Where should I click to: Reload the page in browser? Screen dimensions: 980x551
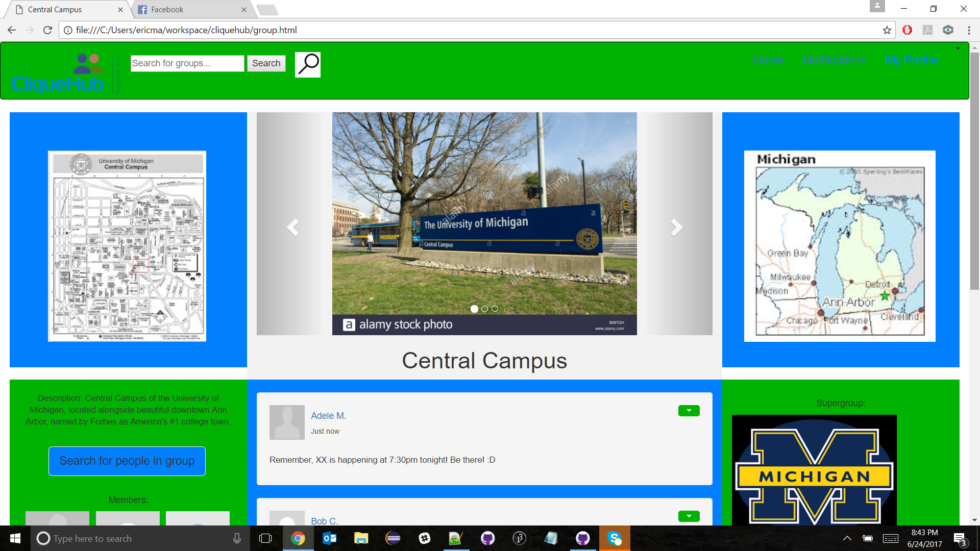click(47, 30)
